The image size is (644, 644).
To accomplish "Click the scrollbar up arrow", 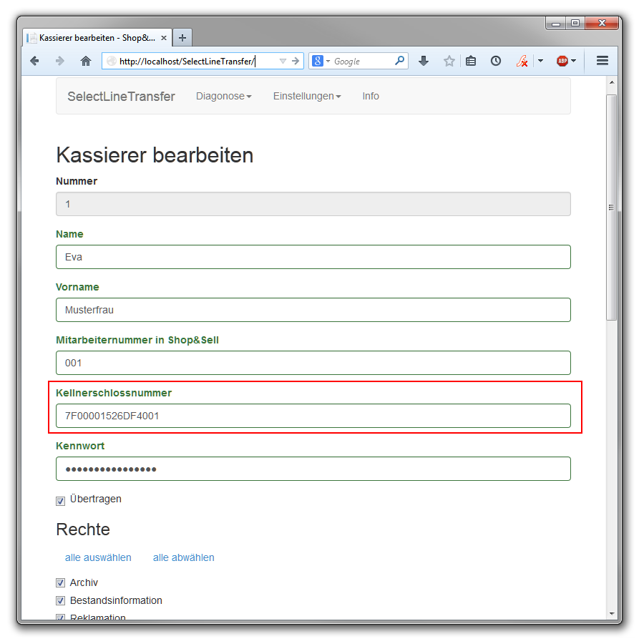I will point(612,82).
